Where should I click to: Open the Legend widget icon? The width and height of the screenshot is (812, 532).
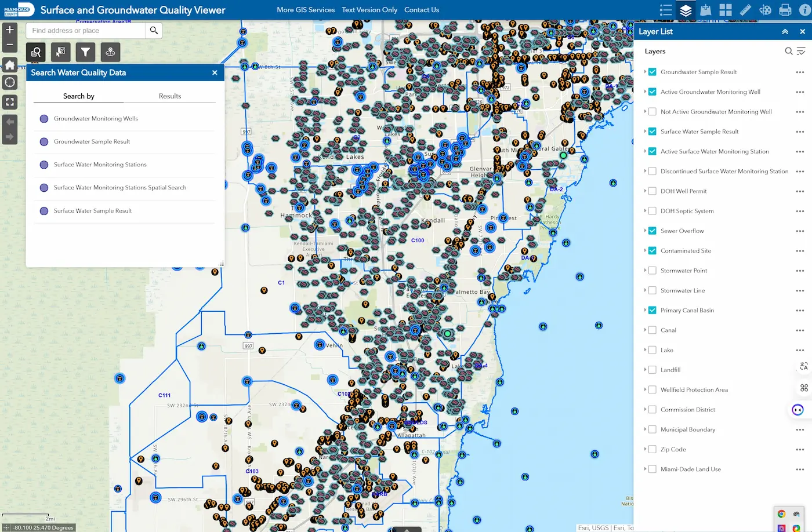[x=666, y=10]
